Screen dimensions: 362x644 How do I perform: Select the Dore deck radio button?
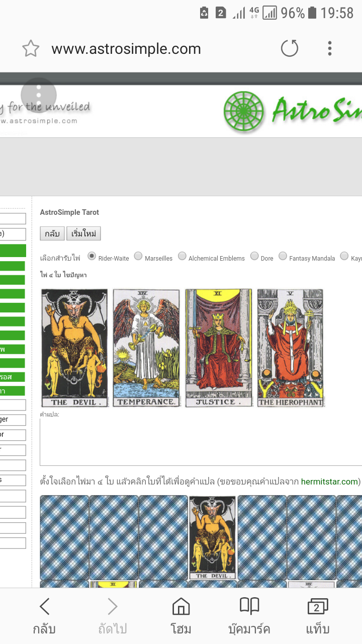coord(254,256)
